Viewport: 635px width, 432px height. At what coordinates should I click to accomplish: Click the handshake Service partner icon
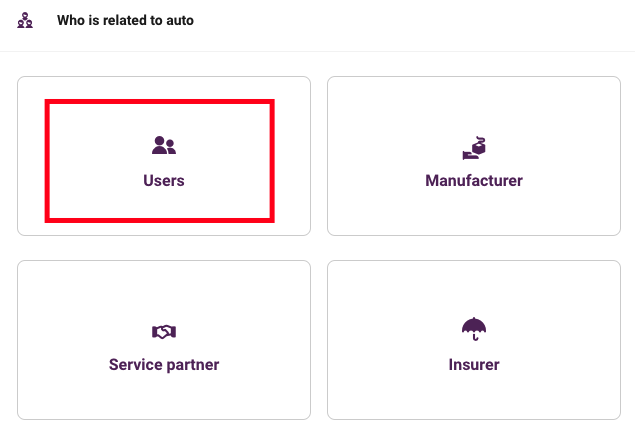coord(164,332)
